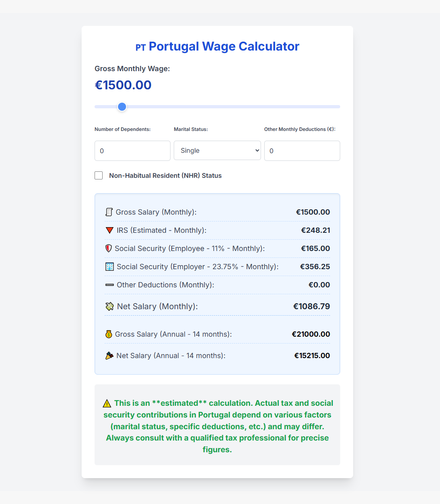Image resolution: width=440 pixels, height=504 pixels.
Task: Click the money bag icon for annual gross
Action: (109, 334)
